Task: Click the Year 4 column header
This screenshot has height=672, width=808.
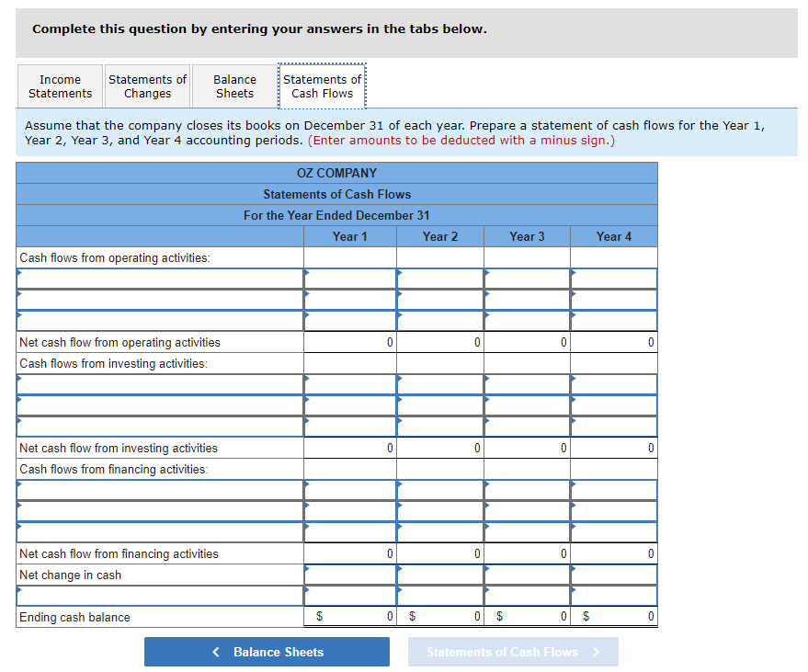Action: [x=614, y=236]
